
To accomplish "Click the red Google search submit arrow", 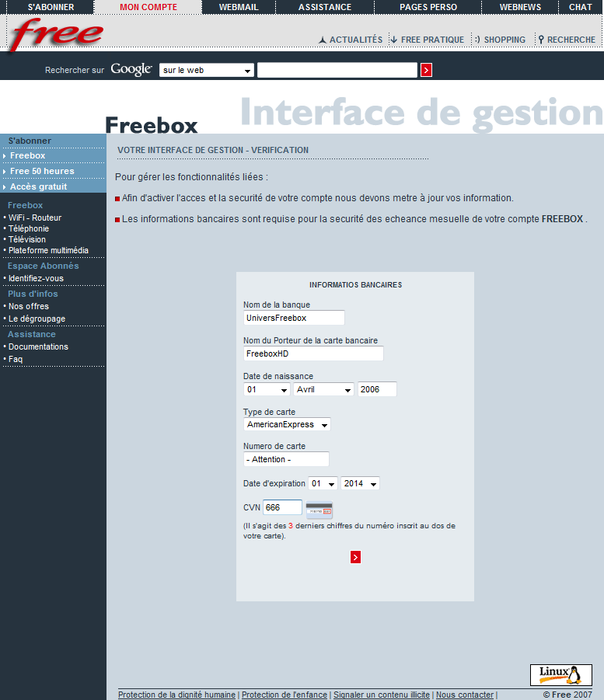I will pos(426,70).
